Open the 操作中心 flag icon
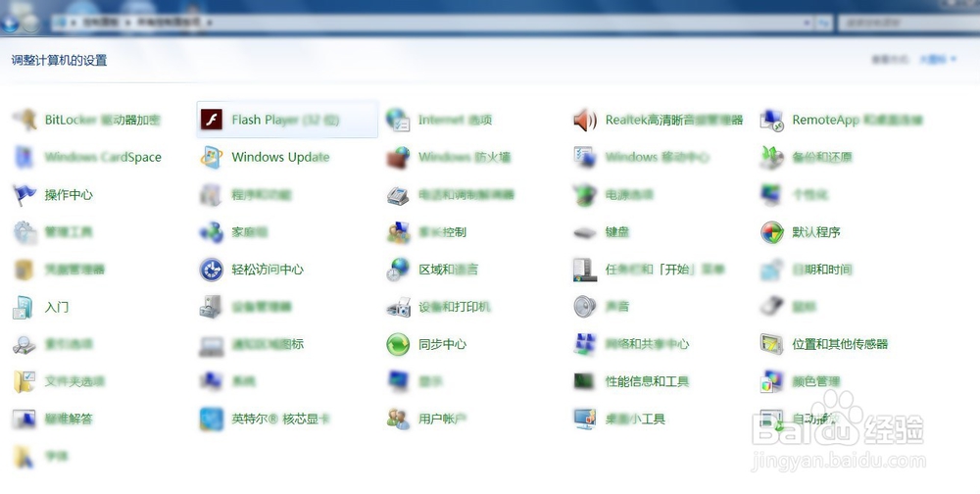 click(x=25, y=194)
